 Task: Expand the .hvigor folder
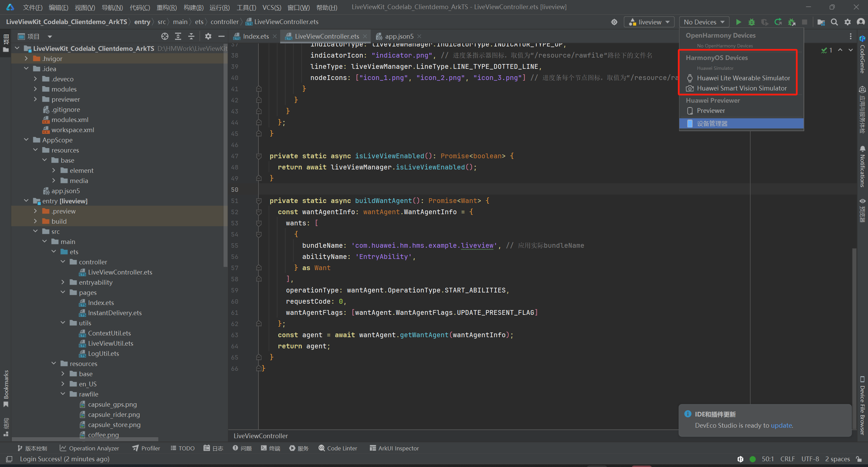click(26, 59)
